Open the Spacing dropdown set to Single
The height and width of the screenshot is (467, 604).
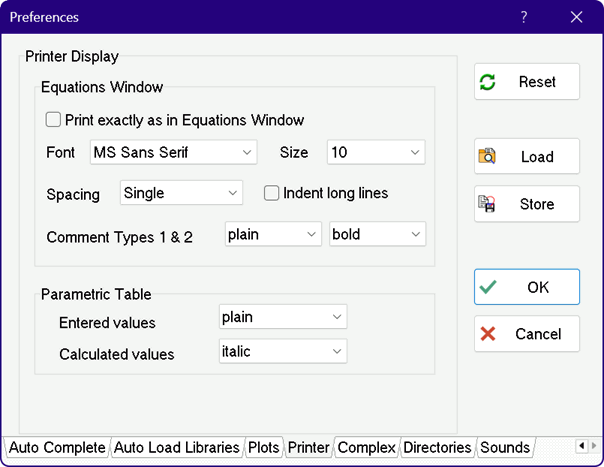click(x=181, y=193)
